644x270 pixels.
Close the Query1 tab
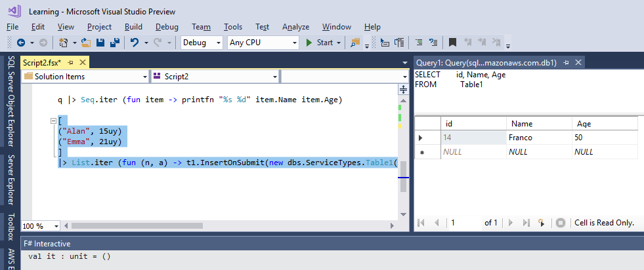578,62
